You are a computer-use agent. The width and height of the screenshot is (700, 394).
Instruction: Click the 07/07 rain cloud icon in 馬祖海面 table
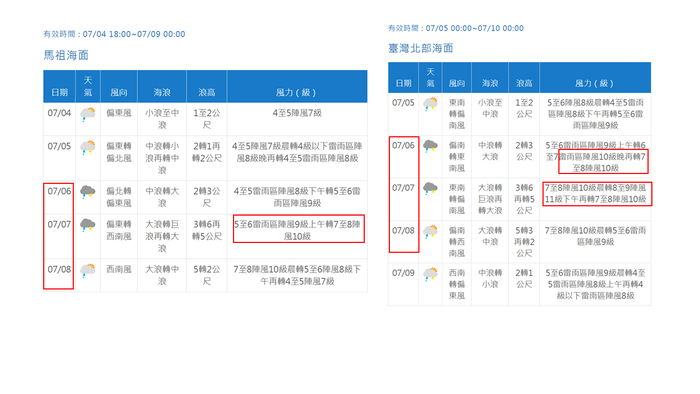tap(88, 225)
